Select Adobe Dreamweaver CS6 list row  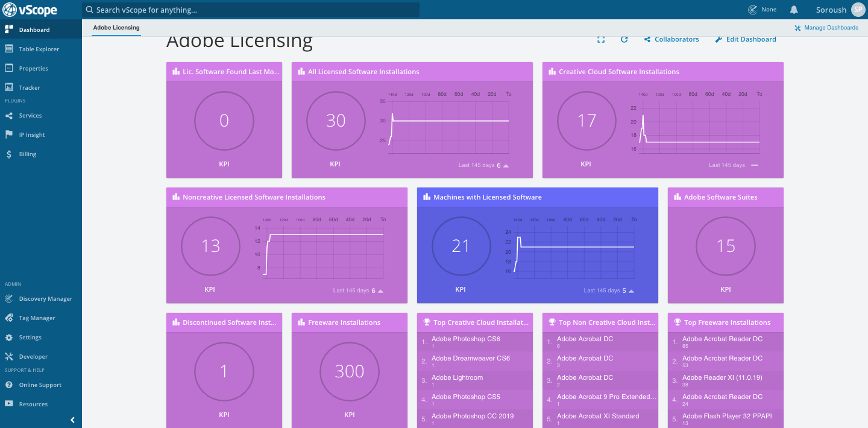coord(475,361)
